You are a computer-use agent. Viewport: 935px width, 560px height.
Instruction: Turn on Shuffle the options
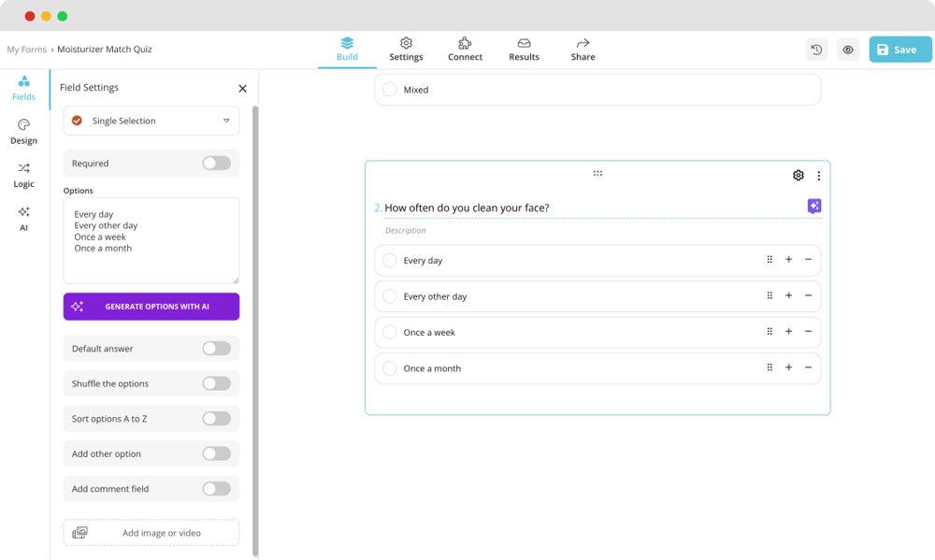pos(216,383)
